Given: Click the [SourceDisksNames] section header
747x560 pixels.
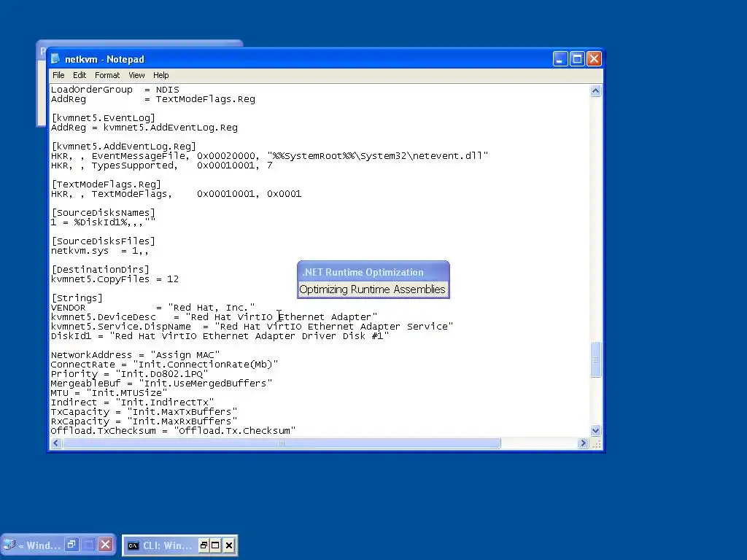Looking at the screenshot, I should click(103, 213).
